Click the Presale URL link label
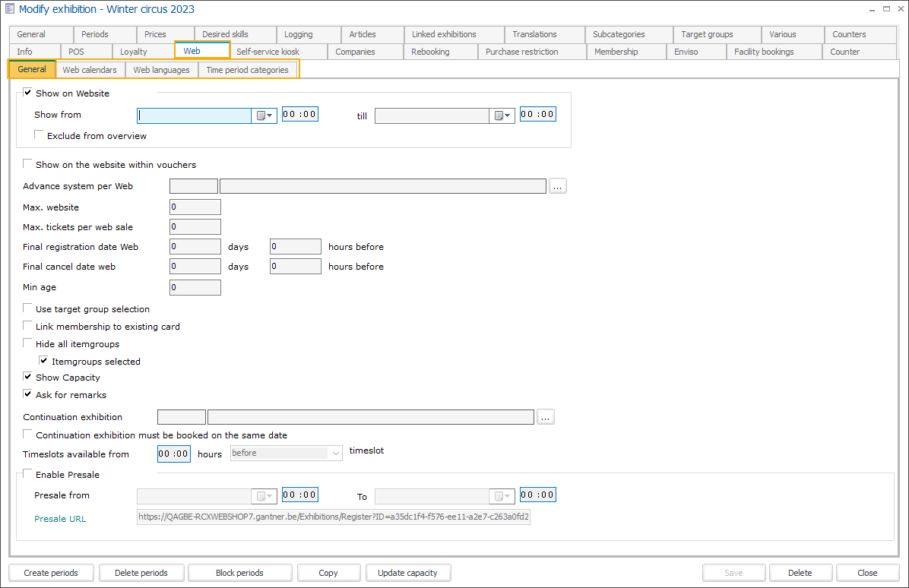Viewport: 909px width, 588px height. [x=60, y=519]
